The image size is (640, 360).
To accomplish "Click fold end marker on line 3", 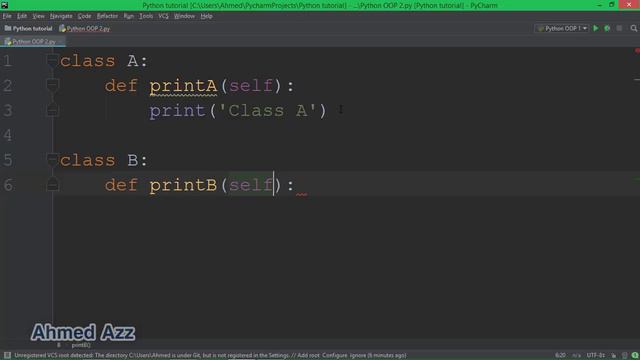I will [52, 110].
